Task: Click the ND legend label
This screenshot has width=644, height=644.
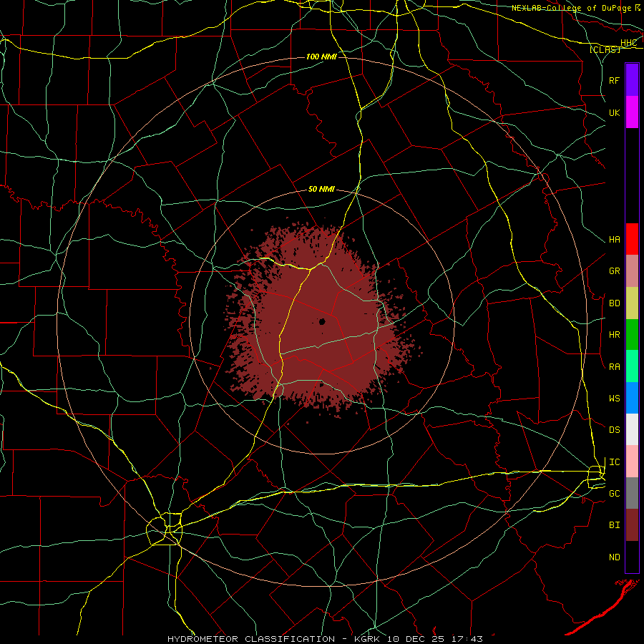Action: (615, 557)
